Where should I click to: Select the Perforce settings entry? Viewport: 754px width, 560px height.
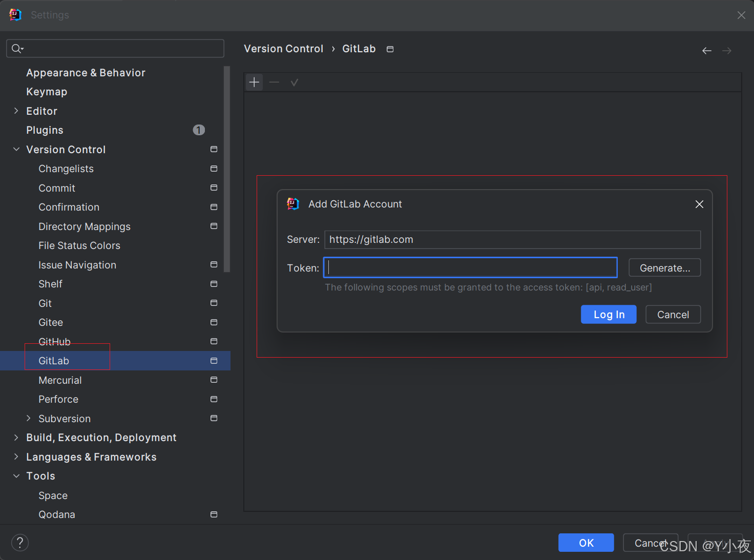(58, 399)
